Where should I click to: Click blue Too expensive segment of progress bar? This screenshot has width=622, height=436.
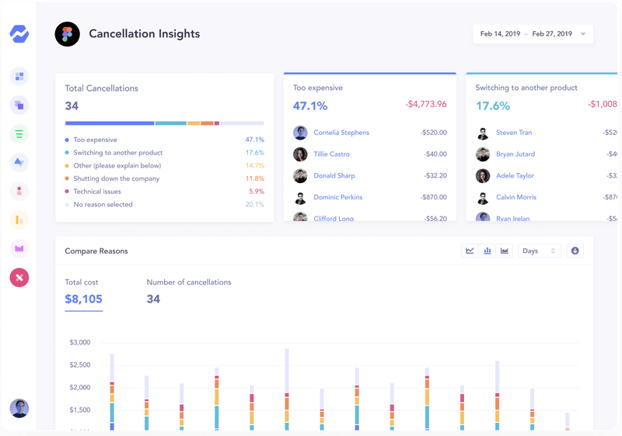coord(109,123)
